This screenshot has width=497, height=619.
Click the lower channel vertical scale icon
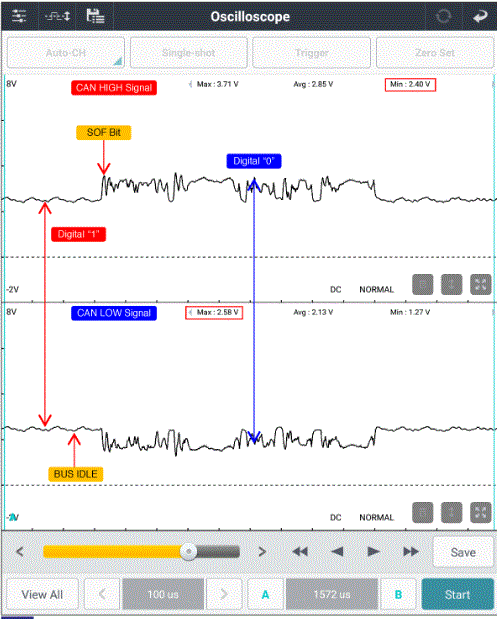pyautogui.click(x=452, y=512)
